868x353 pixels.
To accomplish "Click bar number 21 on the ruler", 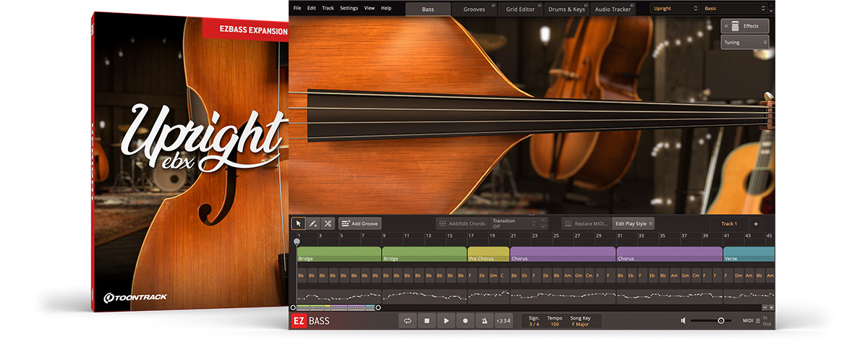I will point(513,236).
